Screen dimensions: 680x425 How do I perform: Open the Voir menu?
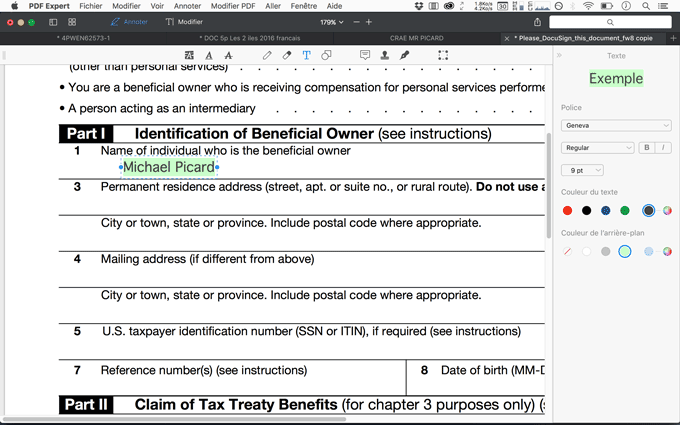[x=157, y=6]
